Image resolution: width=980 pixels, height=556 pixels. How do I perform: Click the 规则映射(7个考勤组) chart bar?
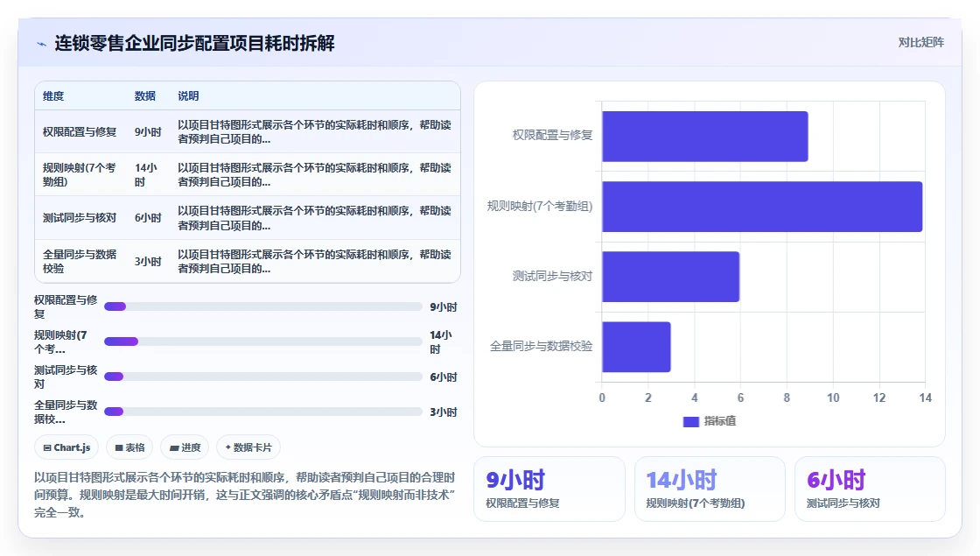[762, 207]
